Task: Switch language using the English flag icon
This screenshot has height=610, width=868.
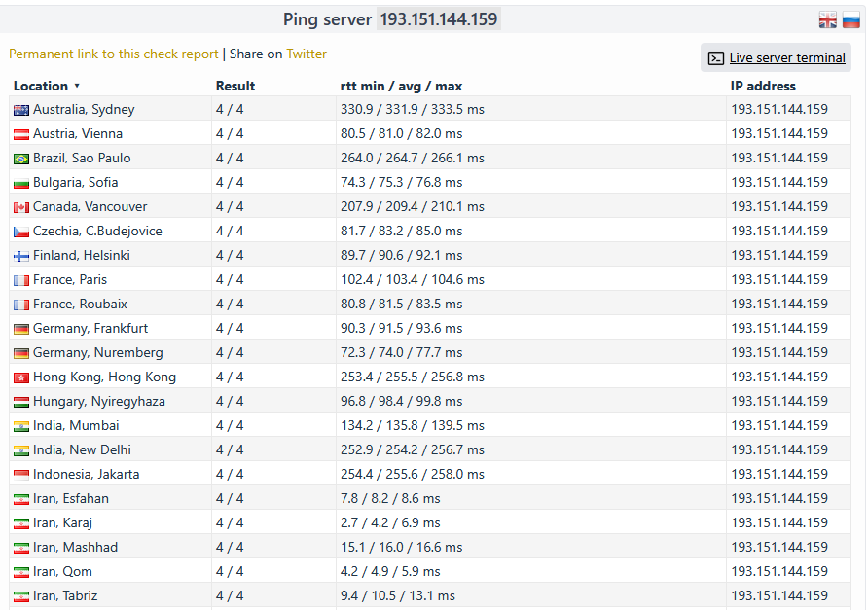Action: click(x=827, y=20)
